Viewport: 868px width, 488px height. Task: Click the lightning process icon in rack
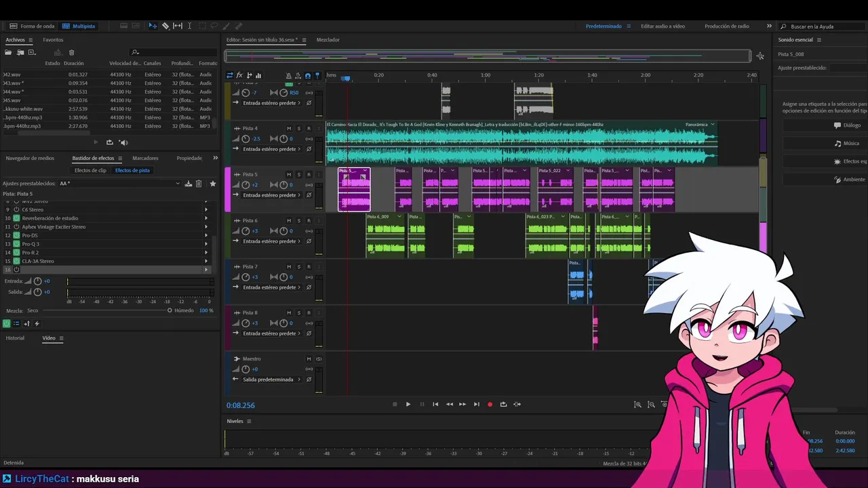(37, 324)
